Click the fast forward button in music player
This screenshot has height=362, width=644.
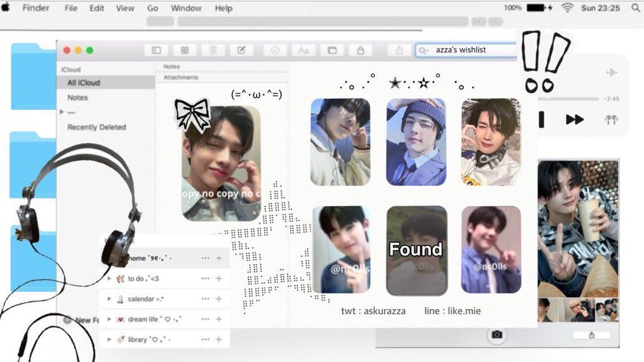pyautogui.click(x=575, y=119)
